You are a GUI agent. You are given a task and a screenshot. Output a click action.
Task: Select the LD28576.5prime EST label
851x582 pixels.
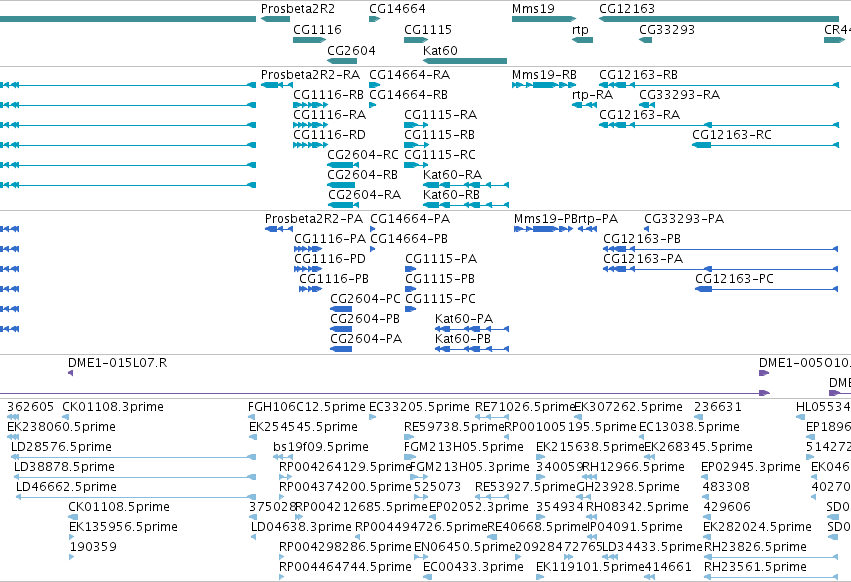pyautogui.click(x=61, y=447)
